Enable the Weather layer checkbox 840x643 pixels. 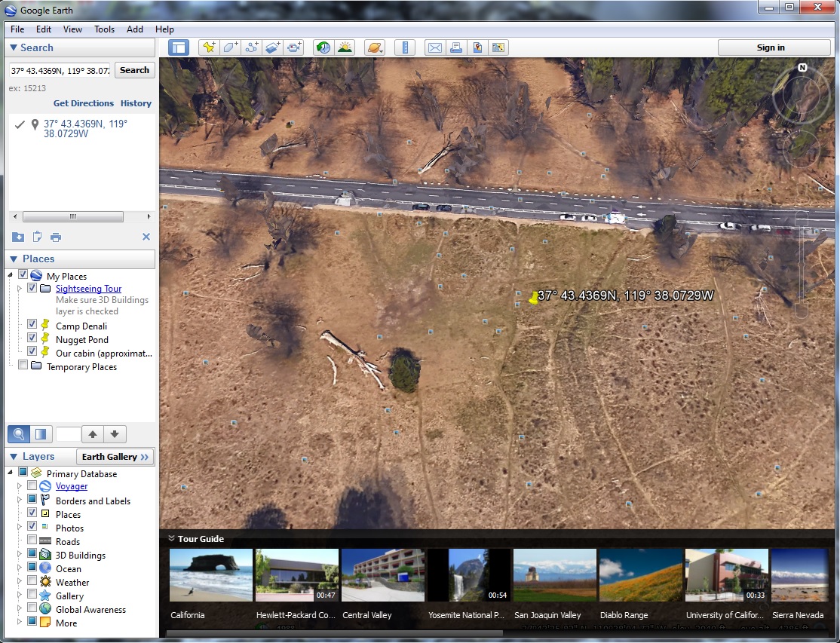pos(32,580)
